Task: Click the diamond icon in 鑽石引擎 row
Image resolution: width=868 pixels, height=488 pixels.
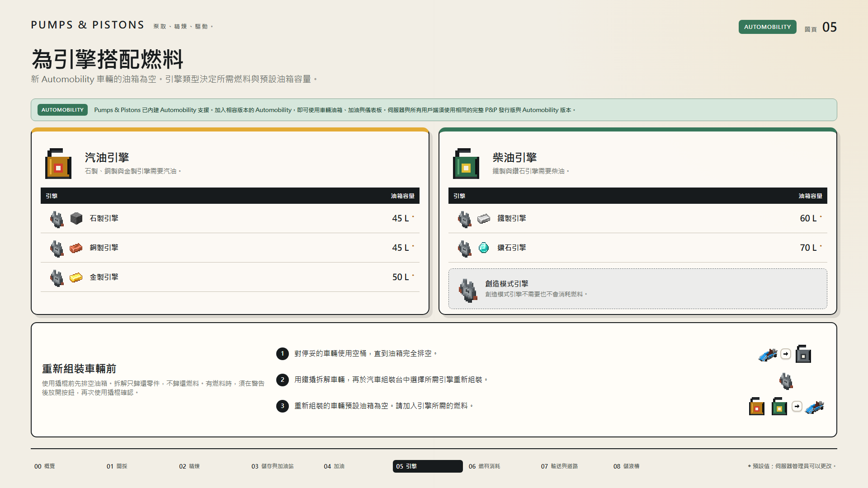Action: 484,248
